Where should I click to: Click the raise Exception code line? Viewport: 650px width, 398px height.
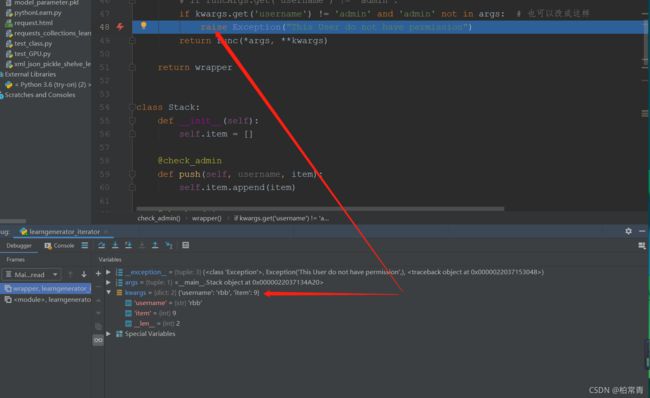pyautogui.click(x=336, y=27)
